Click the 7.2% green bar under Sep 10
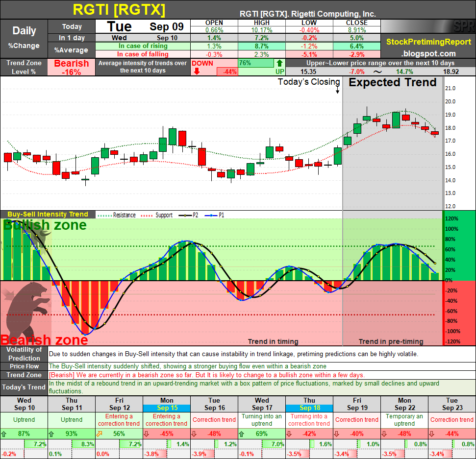476x459 pixels. pyautogui.click(x=35, y=444)
